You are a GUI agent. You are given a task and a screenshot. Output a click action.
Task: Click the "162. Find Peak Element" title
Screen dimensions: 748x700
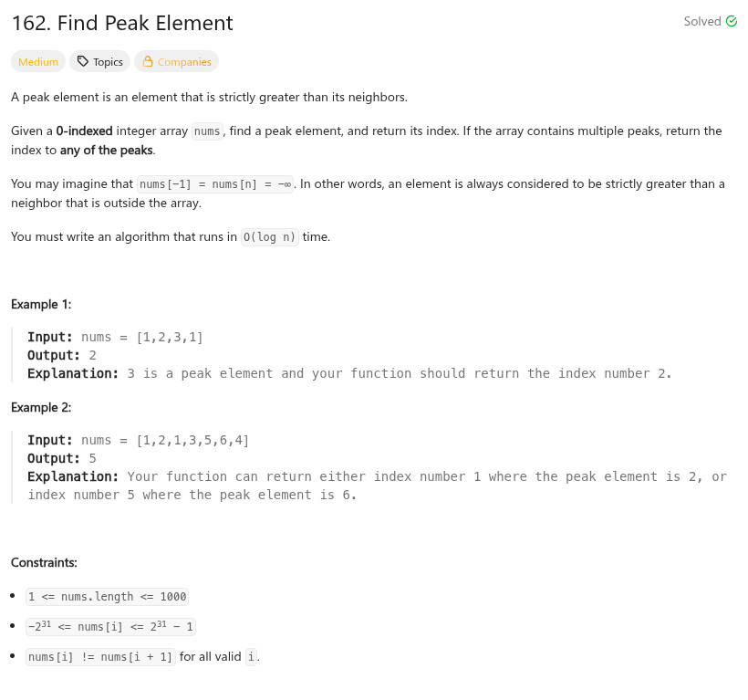(x=122, y=23)
